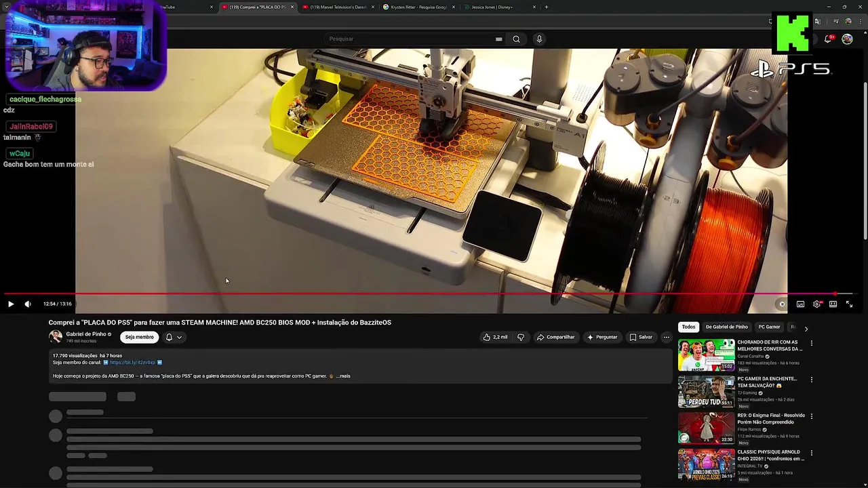This screenshot has width=868, height=488.
Task: Click Canal Canalha channel name
Action: pyautogui.click(x=751, y=357)
